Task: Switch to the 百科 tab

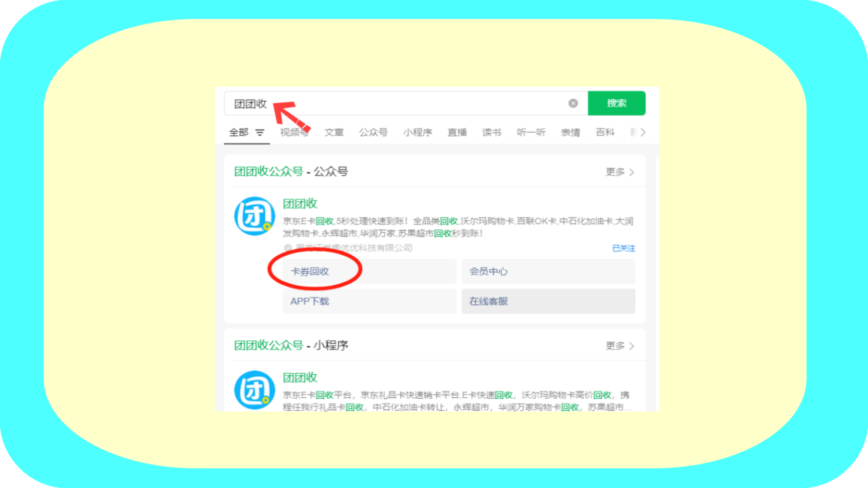Action: pyautogui.click(x=605, y=133)
